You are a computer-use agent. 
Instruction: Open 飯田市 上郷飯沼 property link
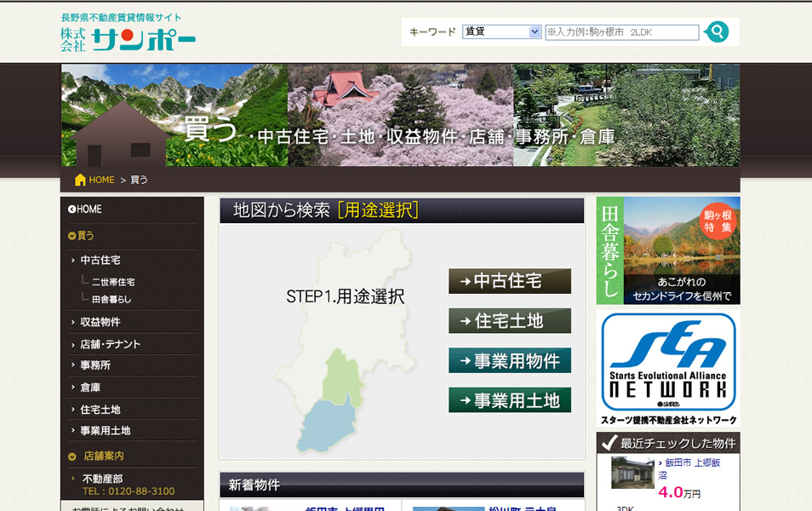(x=689, y=468)
